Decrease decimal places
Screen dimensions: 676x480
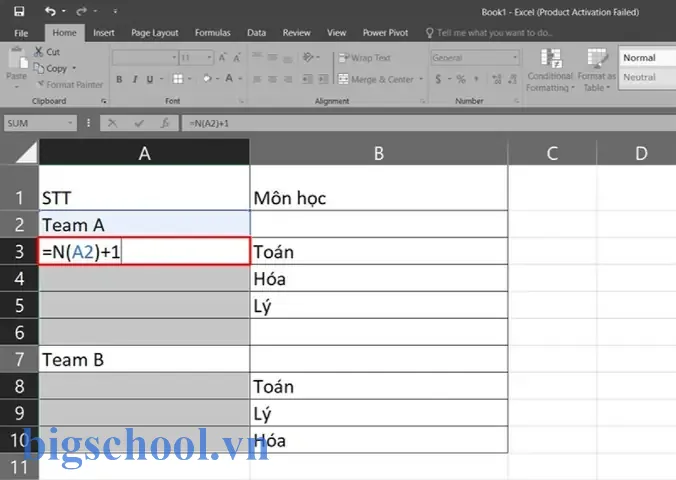pyautogui.click(x=512, y=79)
